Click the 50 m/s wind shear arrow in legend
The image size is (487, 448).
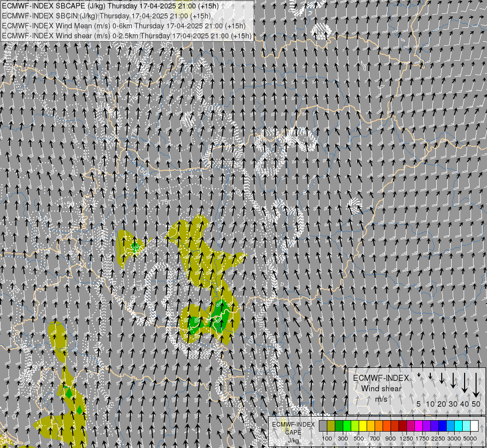click(x=476, y=385)
